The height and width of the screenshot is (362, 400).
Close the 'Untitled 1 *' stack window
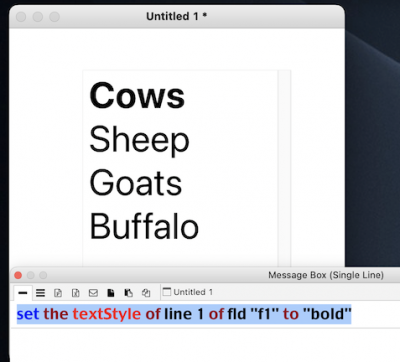pyautogui.click(x=21, y=16)
